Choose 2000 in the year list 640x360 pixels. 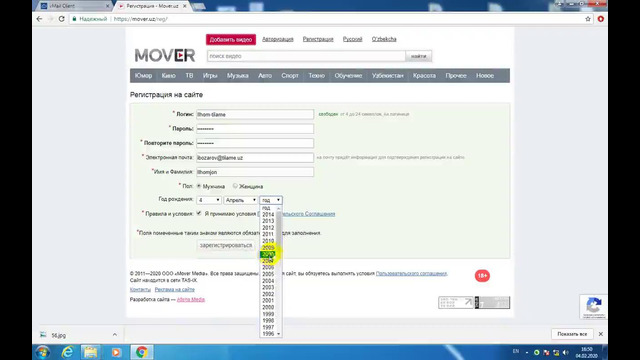click(x=268, y=307)
